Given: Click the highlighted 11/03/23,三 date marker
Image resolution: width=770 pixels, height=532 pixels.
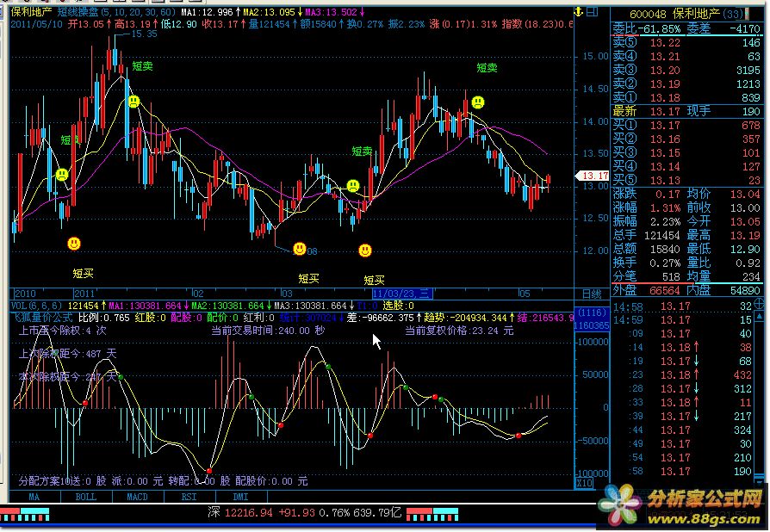Looking at the screenshot, I should point(402,294).
